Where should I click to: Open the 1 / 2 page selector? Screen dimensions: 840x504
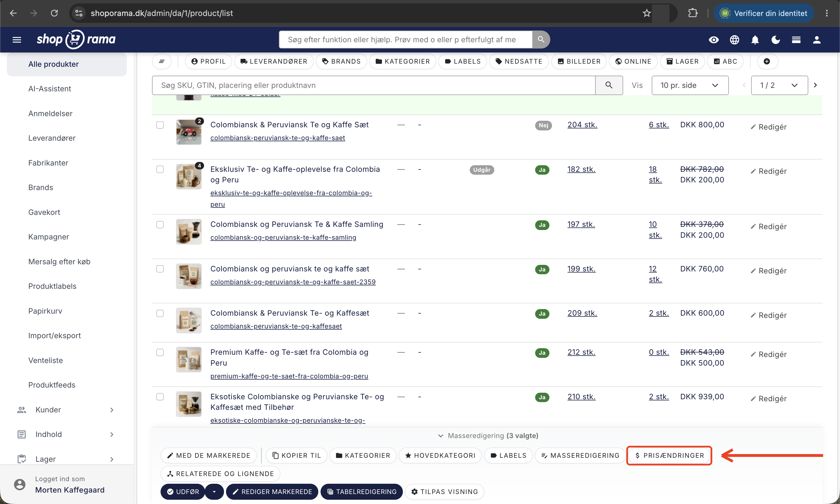click(x=779, y=85)
